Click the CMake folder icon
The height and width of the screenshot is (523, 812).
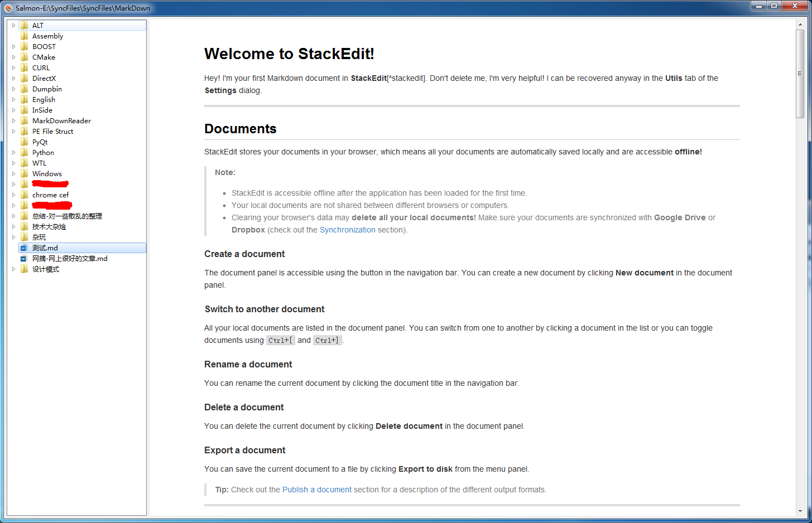24,57
